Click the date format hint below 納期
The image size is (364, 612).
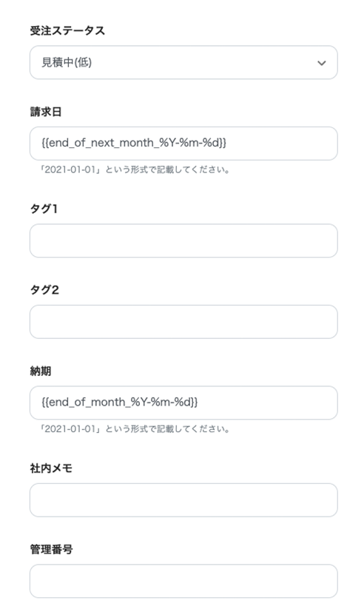pos(135,429)
